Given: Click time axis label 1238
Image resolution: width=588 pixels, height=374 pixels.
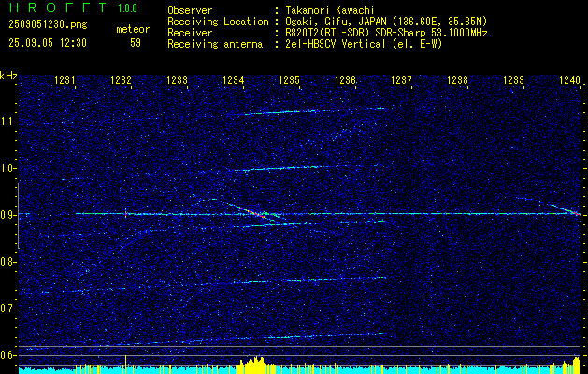Looking at the screenshot, I should 457,79.
